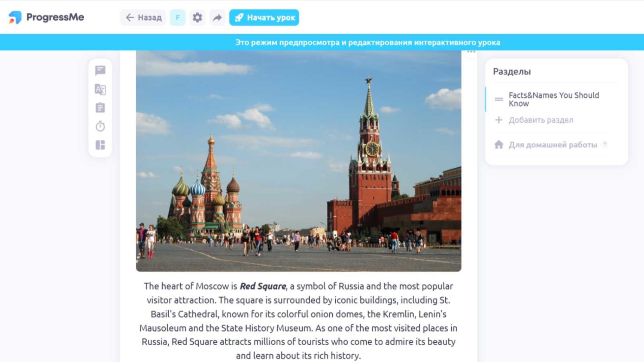Click the ProgressMe logo
Image resolution: width=644 pixels, height=362 pixels.
click(x=46, y=18)
